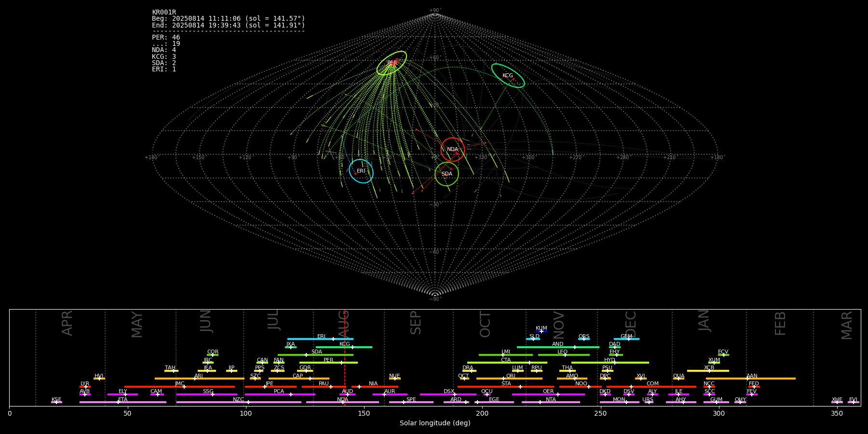Click the orange AAN shower bar
The height and width of the screenshot is (434, 868).
click(751, 379)
